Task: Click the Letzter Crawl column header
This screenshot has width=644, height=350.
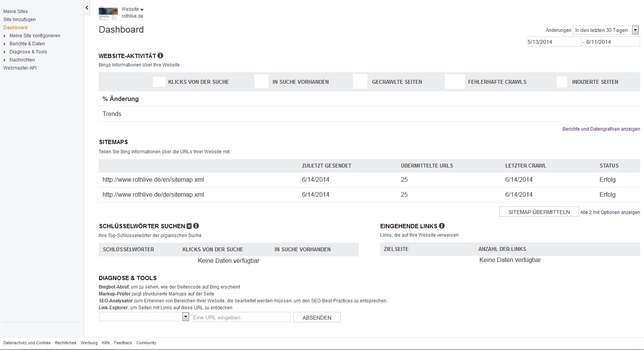Action: pos(526,166)
